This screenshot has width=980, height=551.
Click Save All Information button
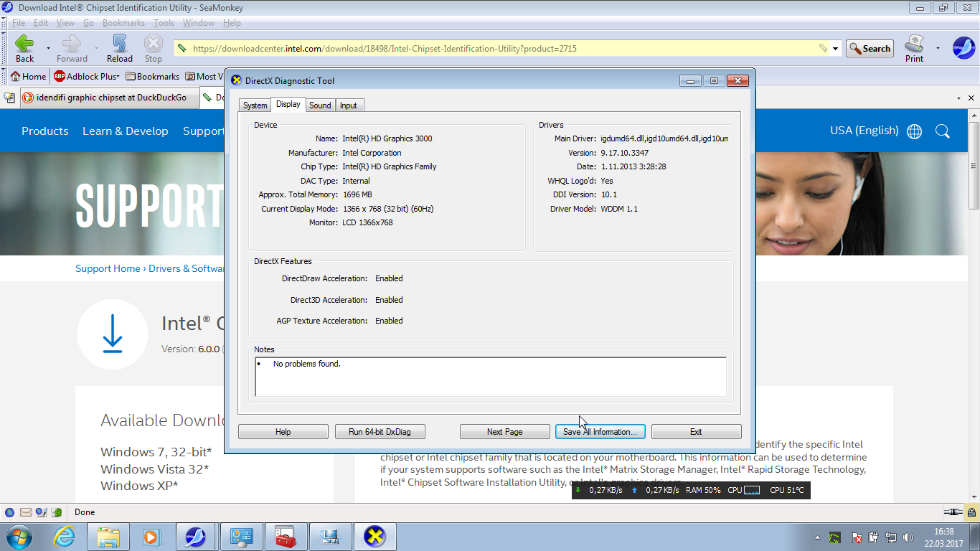coord(600,432)
